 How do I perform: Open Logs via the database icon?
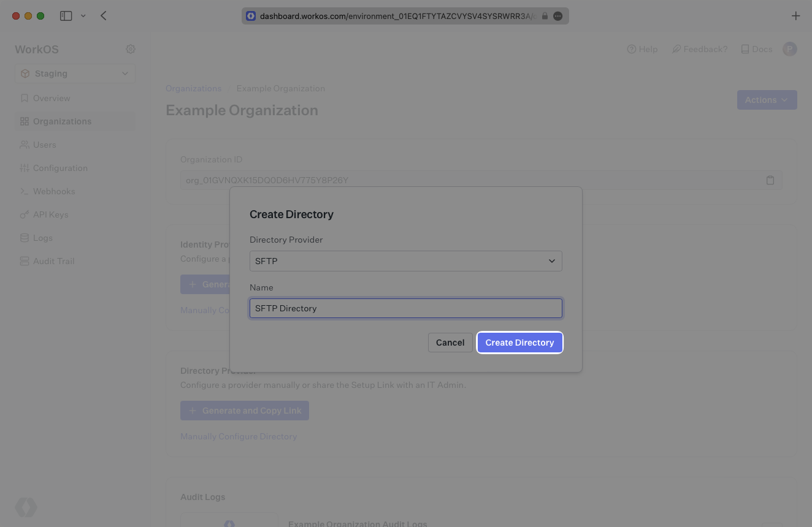pos(24,238)
